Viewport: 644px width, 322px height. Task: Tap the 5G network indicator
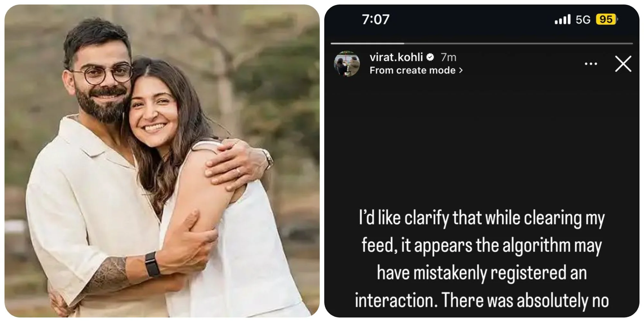583,20
